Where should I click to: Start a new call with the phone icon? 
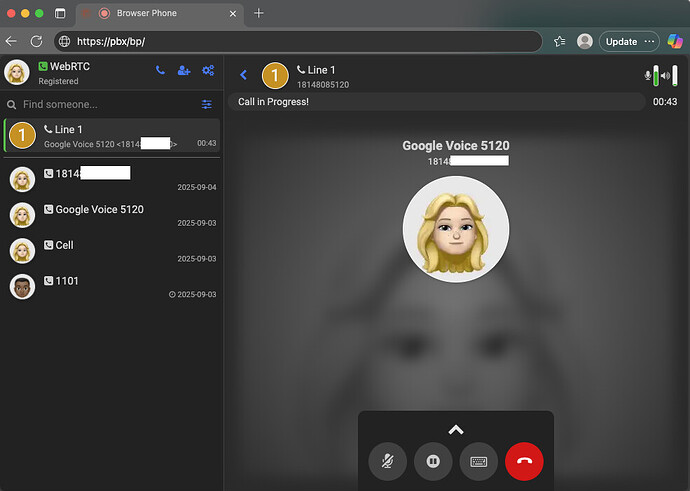click(x=160, y=71)
